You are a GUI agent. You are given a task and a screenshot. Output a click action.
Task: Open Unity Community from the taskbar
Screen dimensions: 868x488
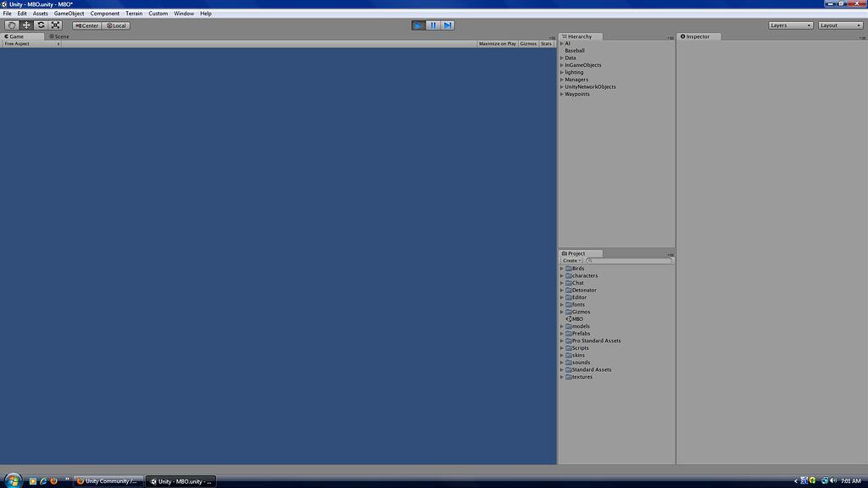point(108,480)
